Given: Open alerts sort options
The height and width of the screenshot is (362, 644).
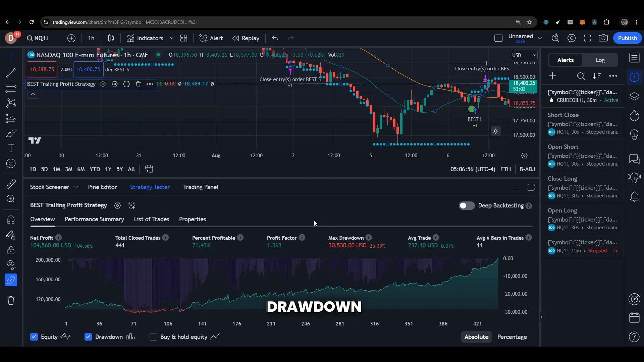Looking at the screenshot, I should pyautogui.click(x=597, y=76).
